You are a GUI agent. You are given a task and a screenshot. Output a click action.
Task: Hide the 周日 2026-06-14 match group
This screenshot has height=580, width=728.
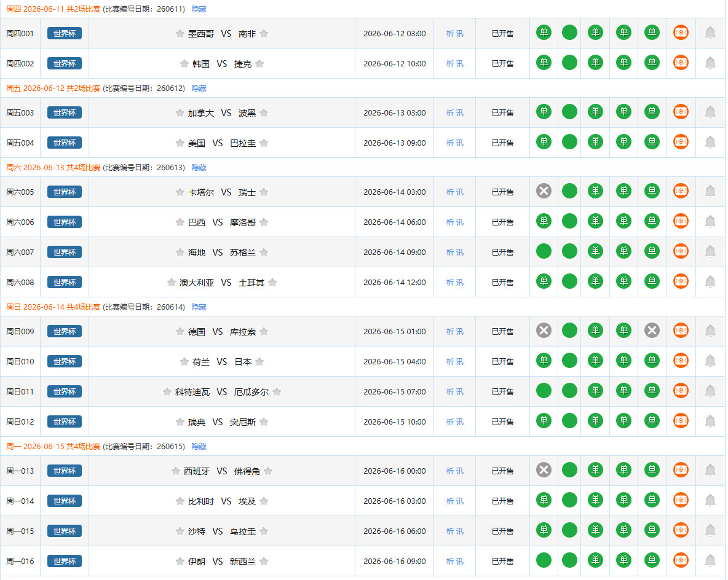(199, 307)
